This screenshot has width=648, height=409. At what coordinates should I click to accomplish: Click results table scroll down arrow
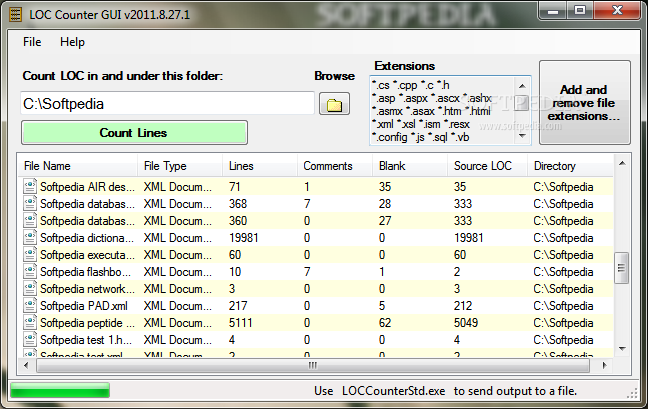622,349
